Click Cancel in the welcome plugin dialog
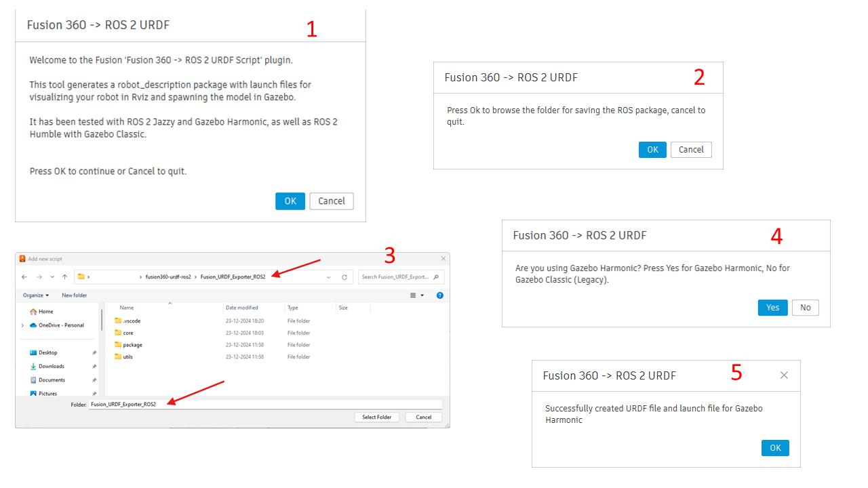Image resolution: width=868 pixels, height=488 pixels. 332,201
